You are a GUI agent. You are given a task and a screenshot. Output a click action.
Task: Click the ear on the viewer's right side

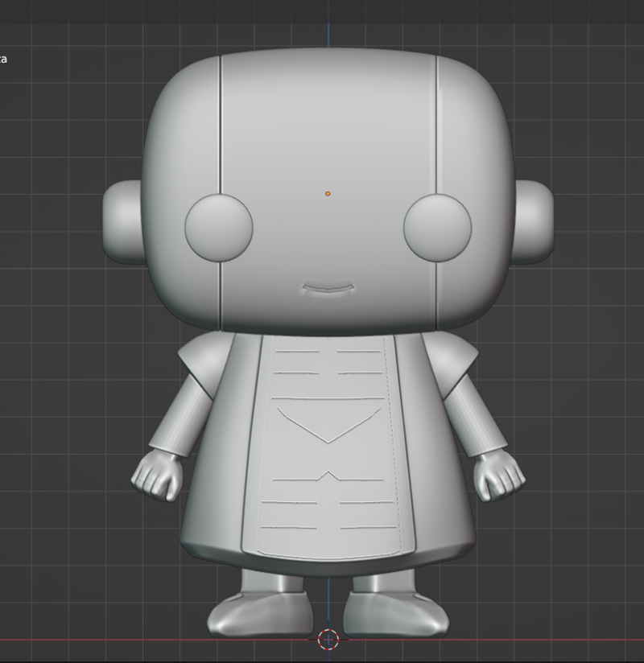tap(534, 221)
